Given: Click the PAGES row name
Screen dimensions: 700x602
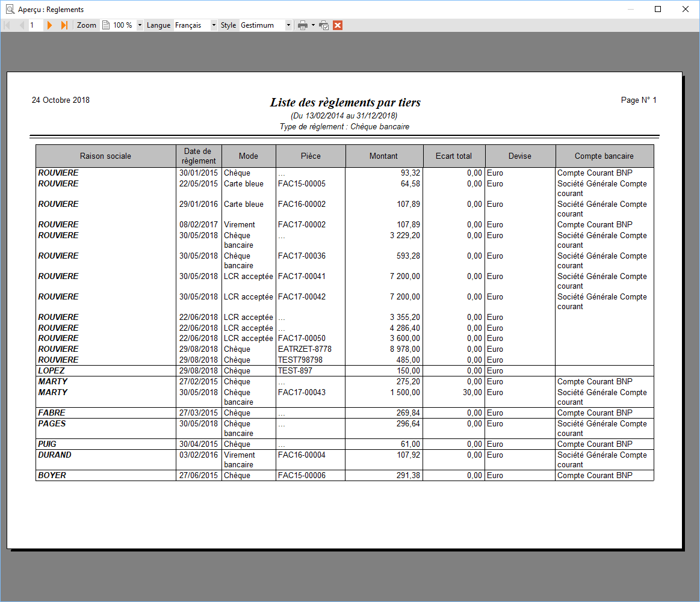Looking at the screenshot, I should 52,423.
